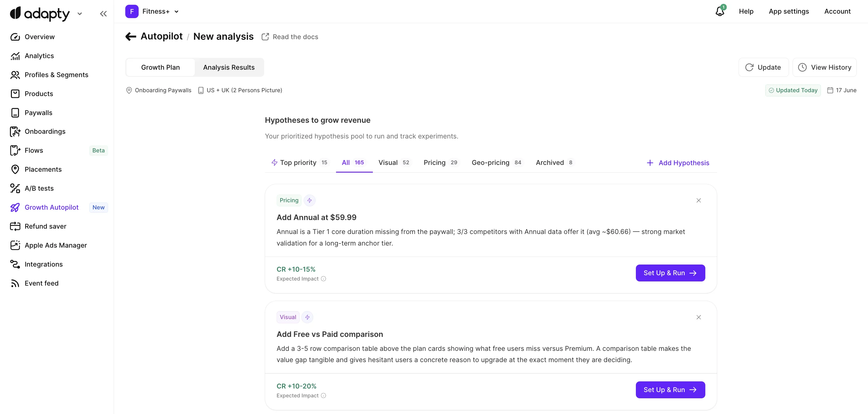Click the lightning badge on Visual card
The height and width of the screenshot is (414, 868).
coord(307,317)
